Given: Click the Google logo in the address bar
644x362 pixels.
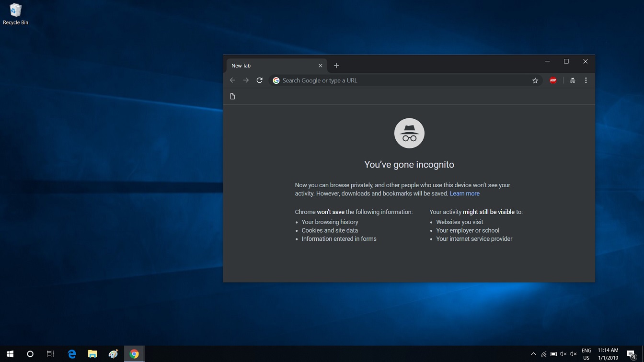Looking at the screenshot, I should tap(276, 80).
